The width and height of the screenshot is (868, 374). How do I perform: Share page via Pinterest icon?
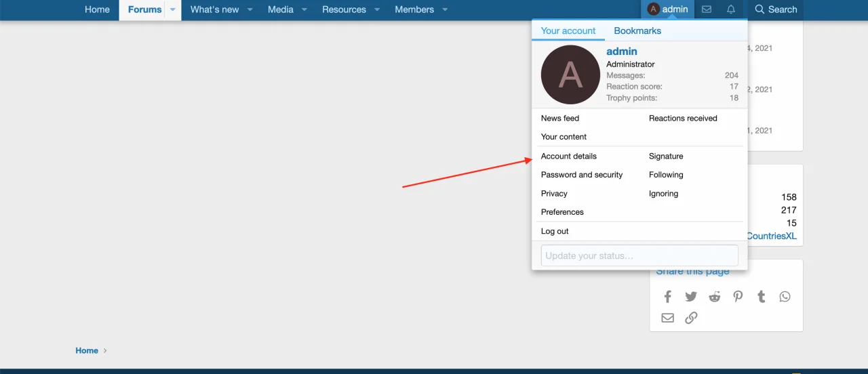click(x=738, y=297)
